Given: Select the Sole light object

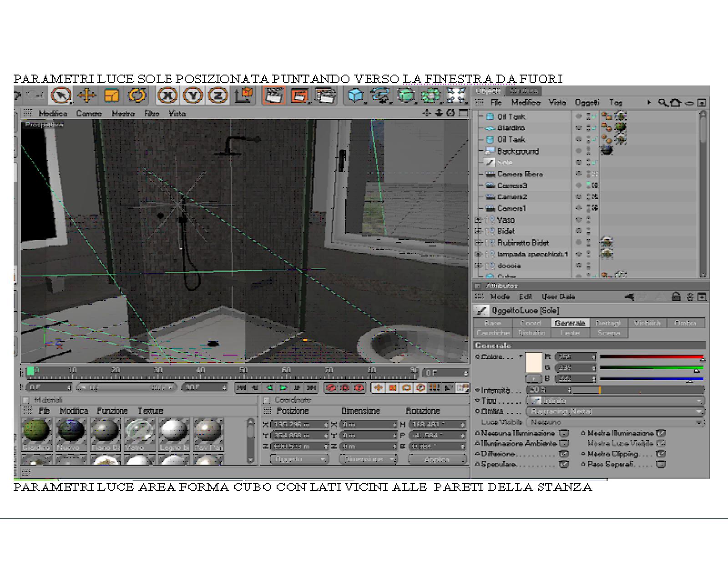Looking at the screenshot, I should (x=505, y=162).
